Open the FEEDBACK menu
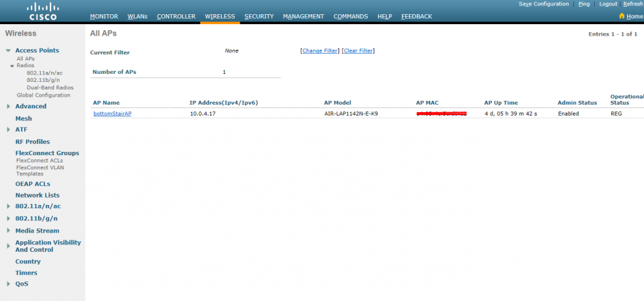The height and width of the screenshot is (301, 644). click(417, 16)
